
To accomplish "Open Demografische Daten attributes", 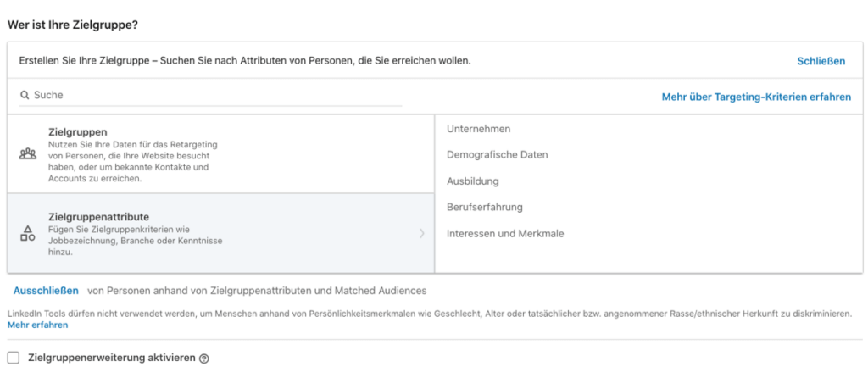I will (497, 155).
